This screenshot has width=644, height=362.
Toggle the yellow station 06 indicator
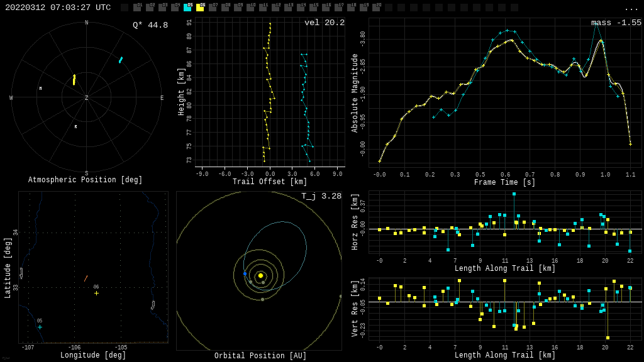pos(200,8)
